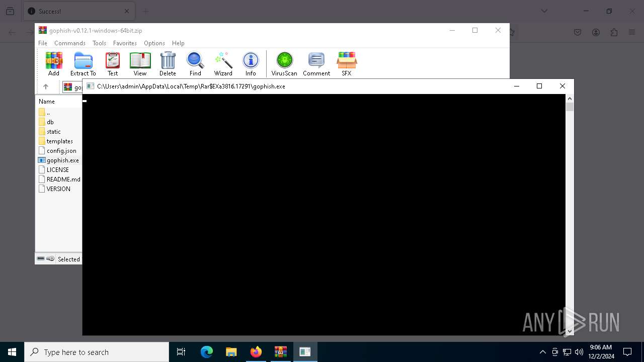
Task: Open Extract To in WinRAR toolbar
Action: point(83,64)
